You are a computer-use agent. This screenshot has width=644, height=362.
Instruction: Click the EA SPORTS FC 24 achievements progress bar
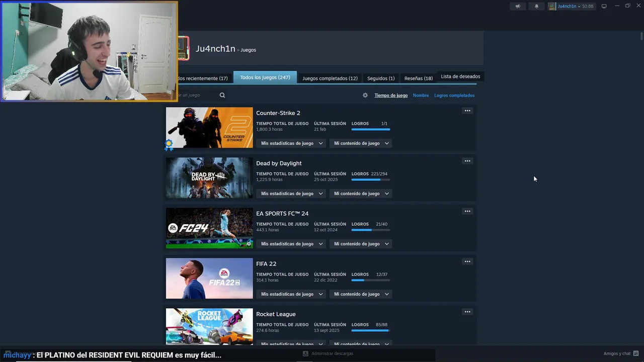pyautogui.click(x=371, y=230)
